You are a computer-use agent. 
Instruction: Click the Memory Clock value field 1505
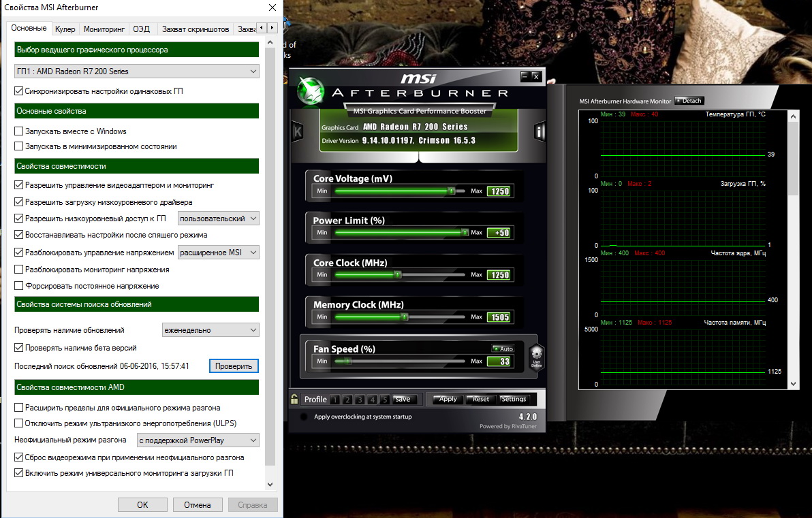point(500,317)
